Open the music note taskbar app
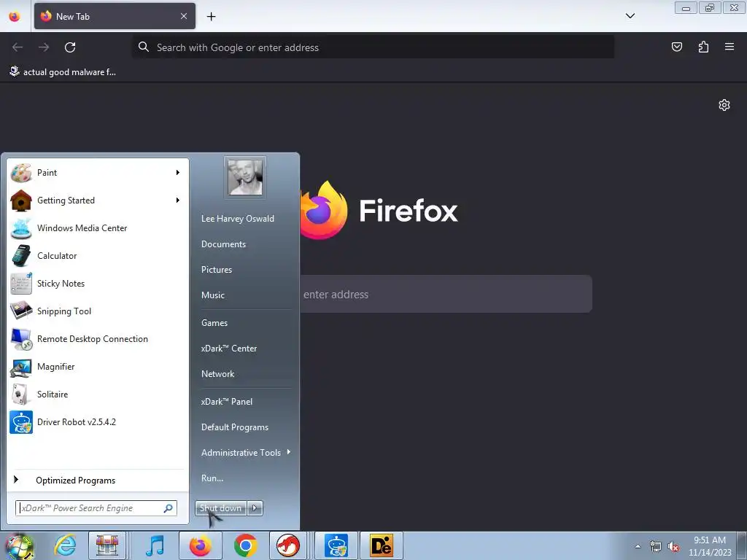The width and height of the screenshot is (747, 560). pyautogui.click(x=155, y=545)
